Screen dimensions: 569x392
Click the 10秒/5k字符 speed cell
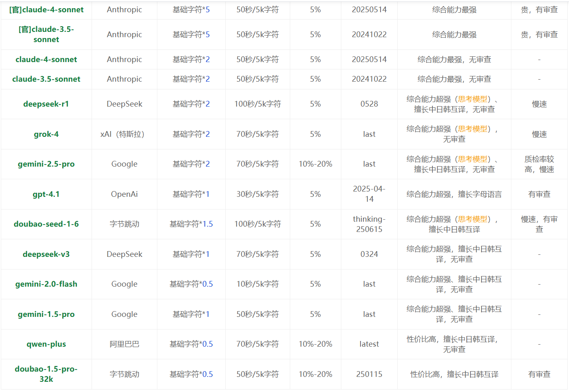pyautogui.click(x=258, y=284)
